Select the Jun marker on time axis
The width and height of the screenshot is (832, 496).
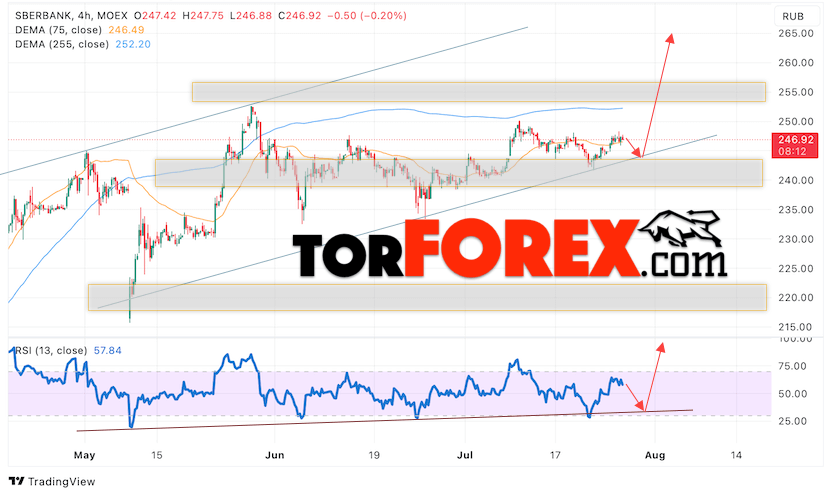[x=274, y=455]
